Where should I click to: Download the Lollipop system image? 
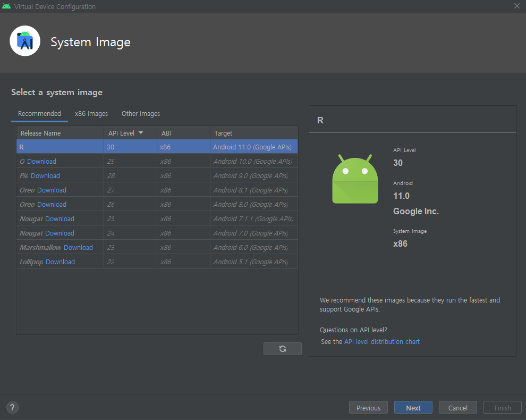point(60,262)
